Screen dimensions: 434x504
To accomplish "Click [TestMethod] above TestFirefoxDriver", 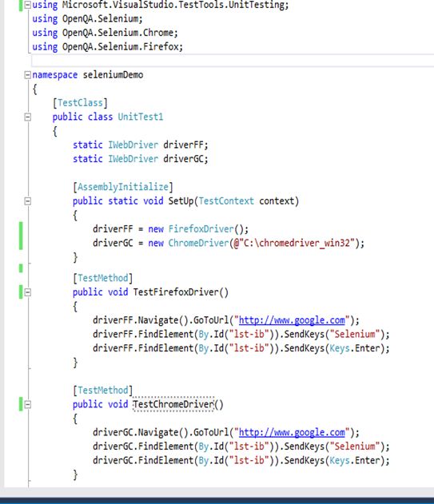I will (x=102, y=278).
